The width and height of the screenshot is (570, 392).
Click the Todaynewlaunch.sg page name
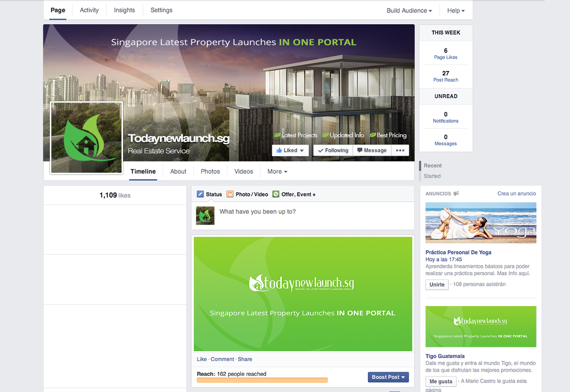pyautogui.click(x=179, y=139)
